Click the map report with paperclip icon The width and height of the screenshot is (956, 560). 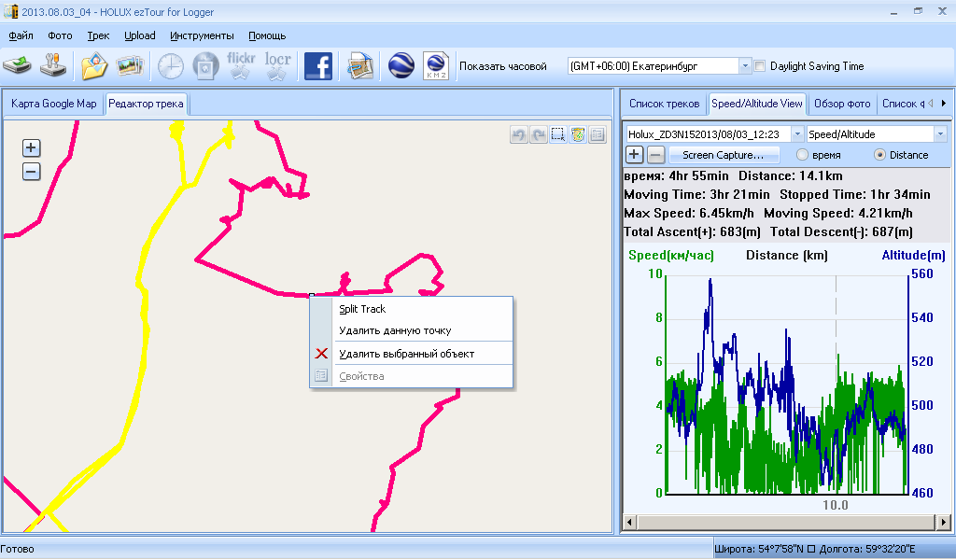(360, 66)
